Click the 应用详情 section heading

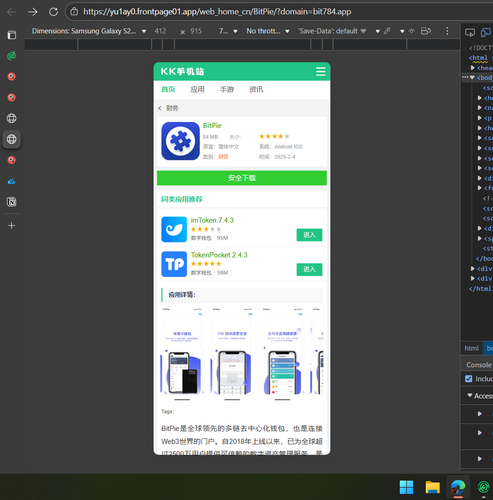(x=182, y=295)
